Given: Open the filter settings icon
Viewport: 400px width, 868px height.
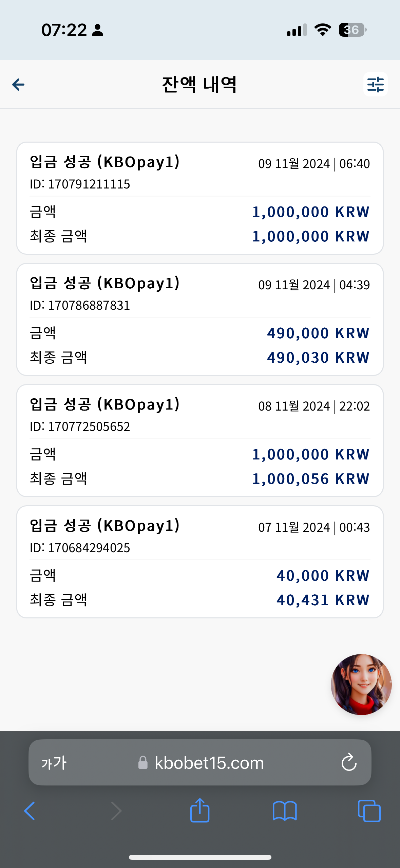Looking at the screenshot, I should tap(375, 84).
